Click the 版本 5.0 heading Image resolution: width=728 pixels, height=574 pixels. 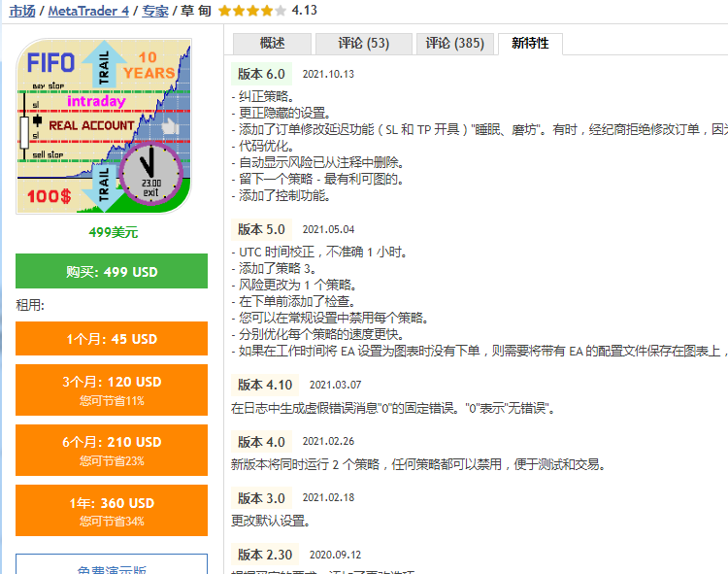[x=261, y=229]
